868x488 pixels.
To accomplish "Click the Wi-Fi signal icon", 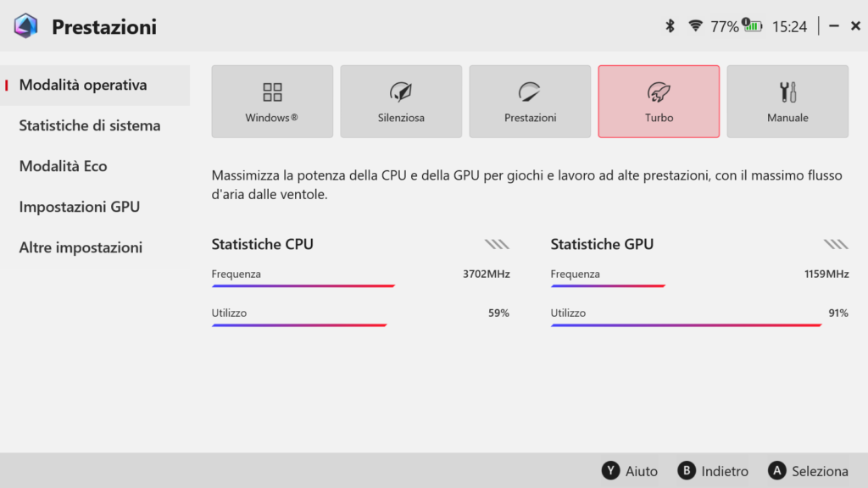I will click(695, 26).
